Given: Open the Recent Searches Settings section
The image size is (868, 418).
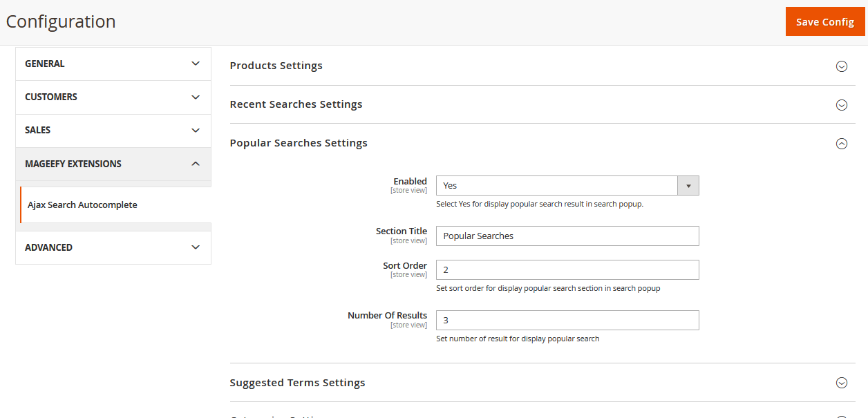Looking at the screenshot, I should (x=296, y=104).
